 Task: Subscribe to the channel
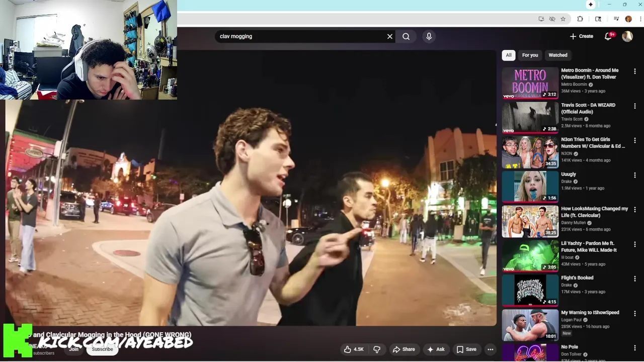tap(102, 349)
